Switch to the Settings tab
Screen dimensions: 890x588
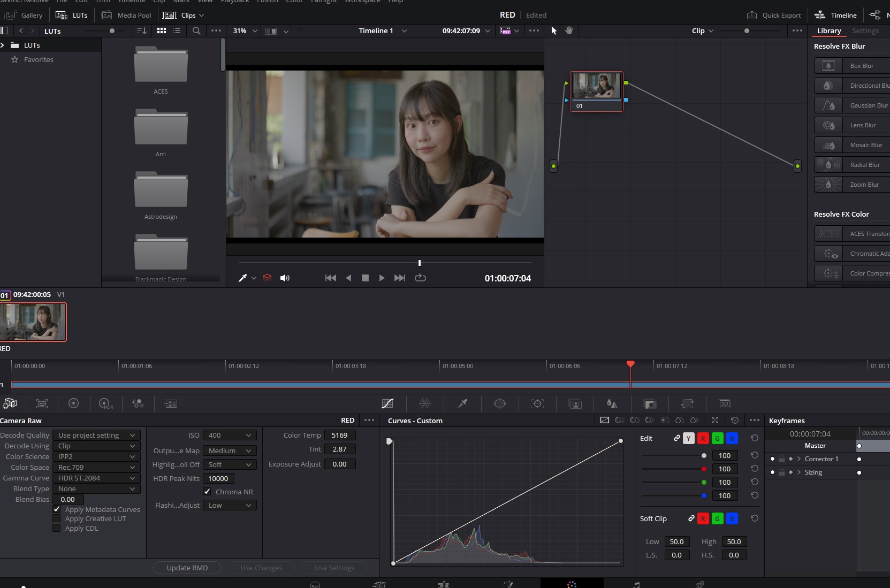865,30
